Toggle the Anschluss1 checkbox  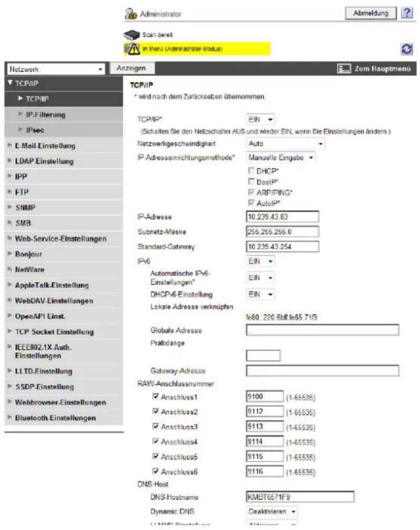[x=156, y=396]
